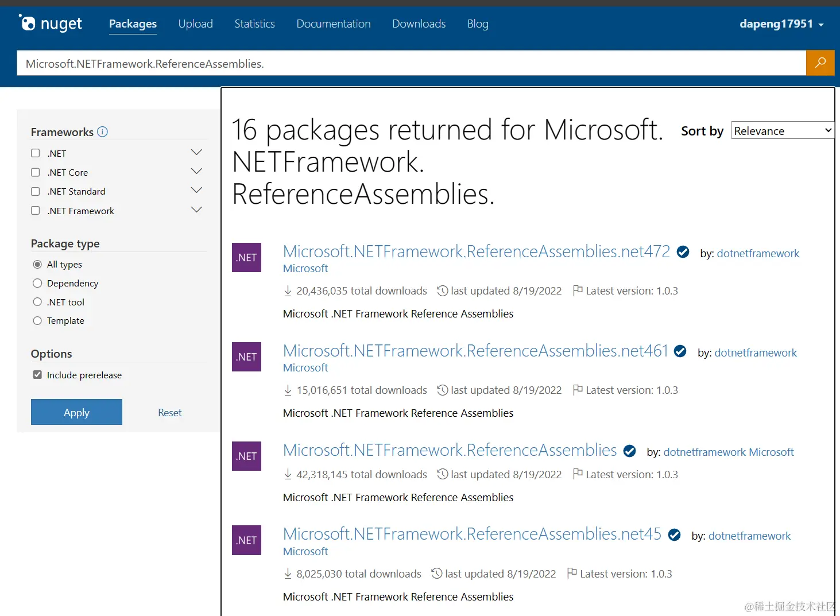Click the ReferenceAssemblies package purple .NET icon
This screenshot has width=840, height=616.
[246, 456]
